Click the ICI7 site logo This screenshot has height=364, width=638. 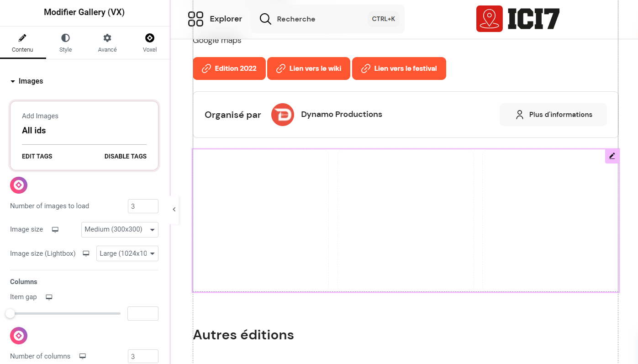tap(517, 19)
